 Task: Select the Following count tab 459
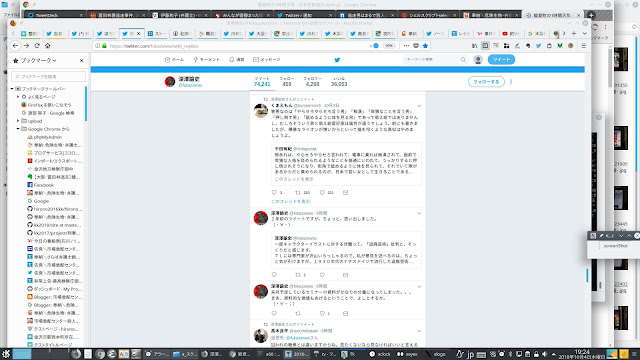[287, 82]
